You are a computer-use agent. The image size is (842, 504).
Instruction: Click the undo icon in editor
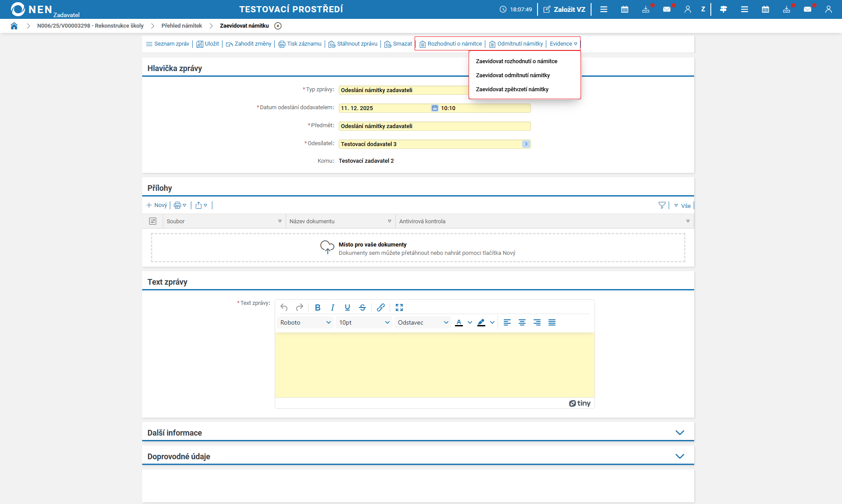pyautogui.click(x=284, y=307)
